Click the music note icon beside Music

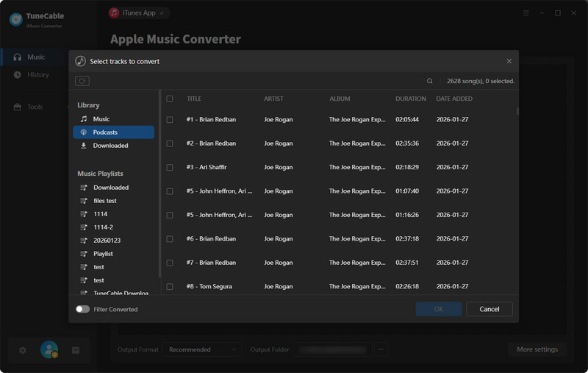point(84,119)
